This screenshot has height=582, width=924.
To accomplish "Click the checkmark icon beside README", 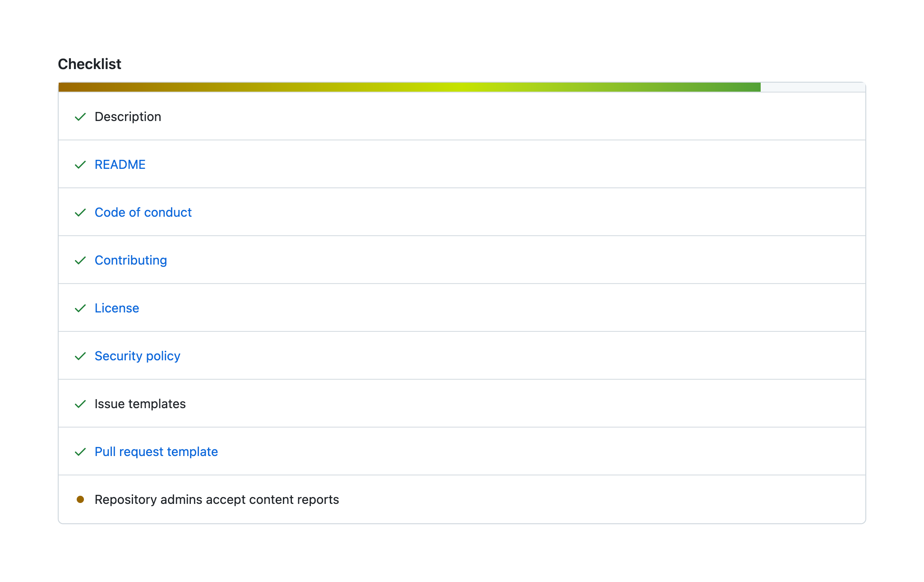I will [80, 165].
